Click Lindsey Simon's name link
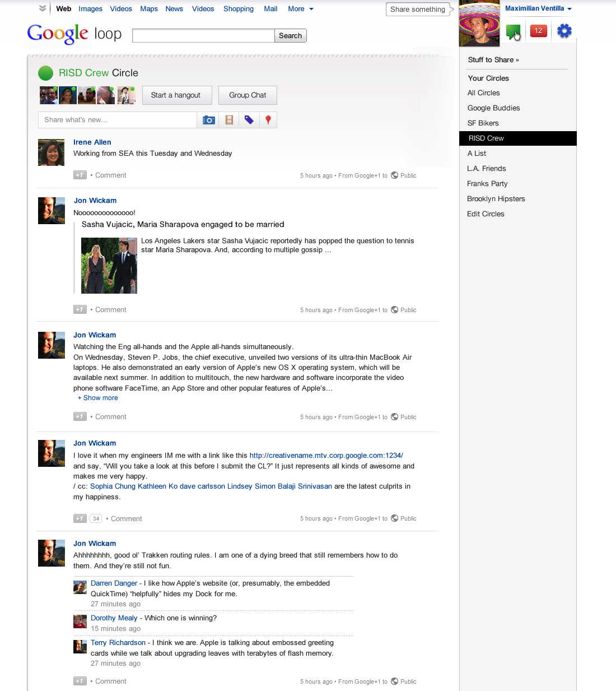This screenshot has height=691, width=616. click(251, 486)
